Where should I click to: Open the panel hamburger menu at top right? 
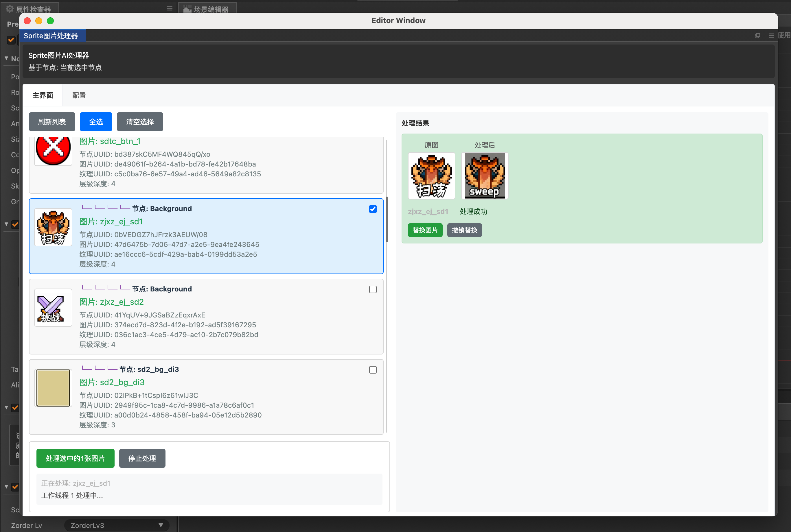point(771,36)
